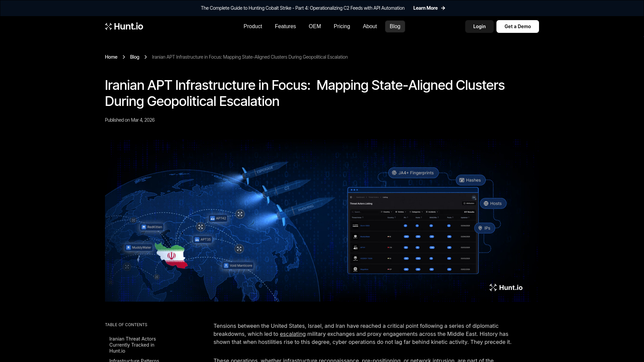
Task: Click the Attribution icon in Threat Actors Listing
Action: (465, 203)
